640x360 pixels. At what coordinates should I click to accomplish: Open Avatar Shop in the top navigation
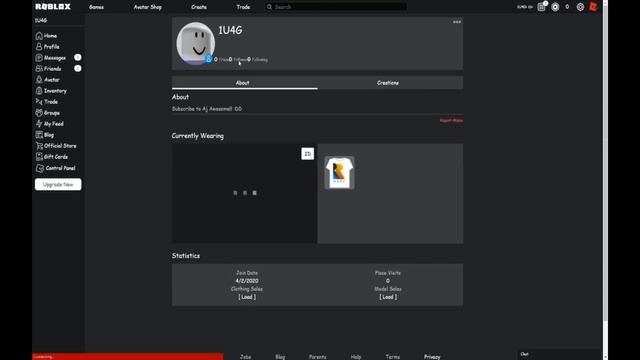(148, 7)
